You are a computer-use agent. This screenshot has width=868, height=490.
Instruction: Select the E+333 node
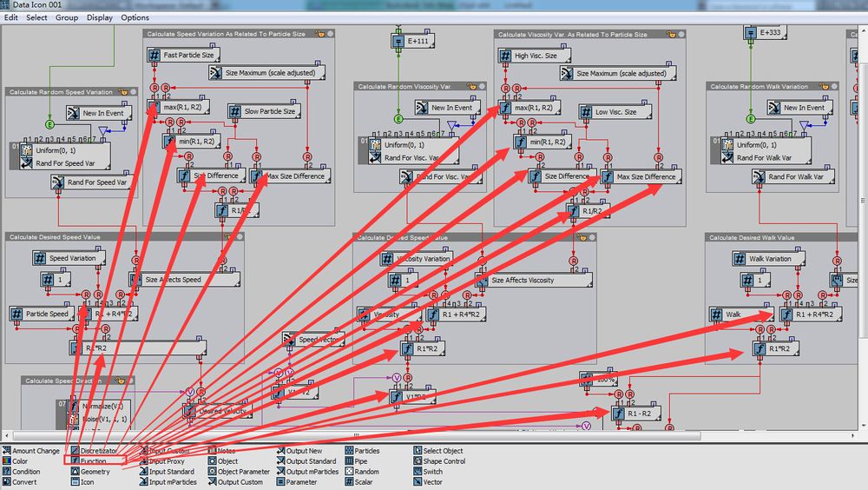[765, 33]
